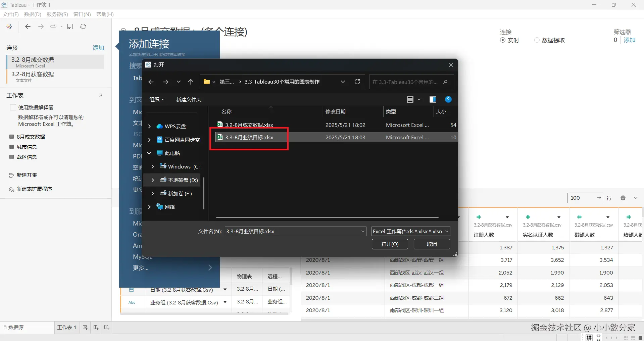This screenshot has height=341, width=644.
Task: Select the 实时 connection radio button
Action: tap(503, 40)
